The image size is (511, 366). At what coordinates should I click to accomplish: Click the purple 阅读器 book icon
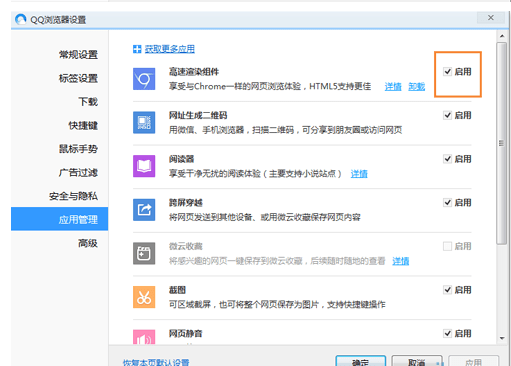144,166
